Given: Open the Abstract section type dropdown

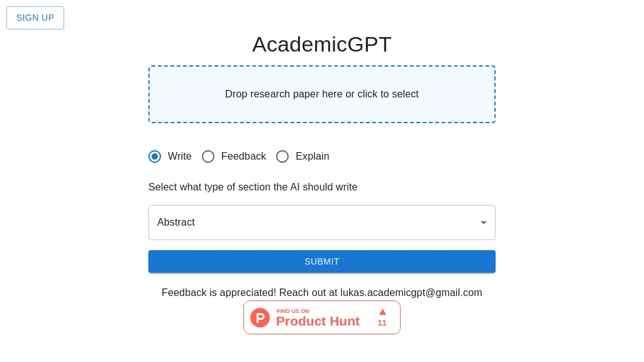Looking at the screenshot, I should [314, 222].
